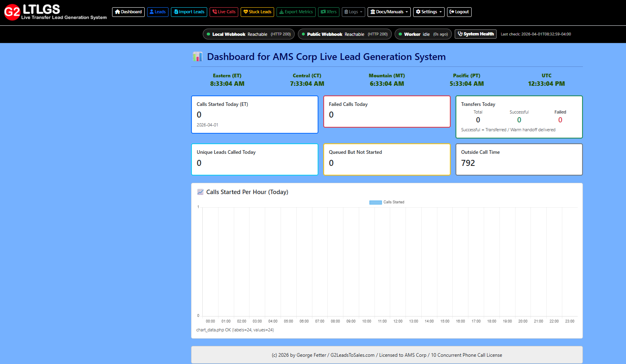626x364 pixels.
Task: Toggle the Calls Started legend swatch
Action: point(375,202)
